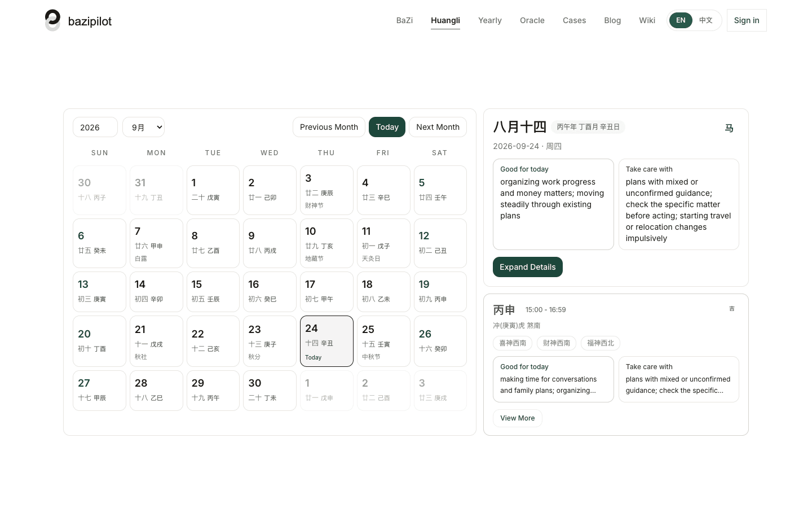
Task: Select September 28 cell 十八 乙巳
Action: [156, 391]
